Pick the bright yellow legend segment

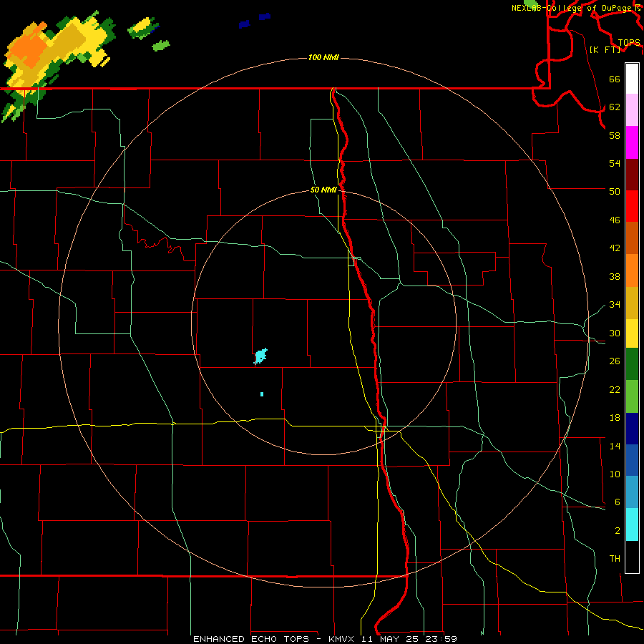point(632,333)
